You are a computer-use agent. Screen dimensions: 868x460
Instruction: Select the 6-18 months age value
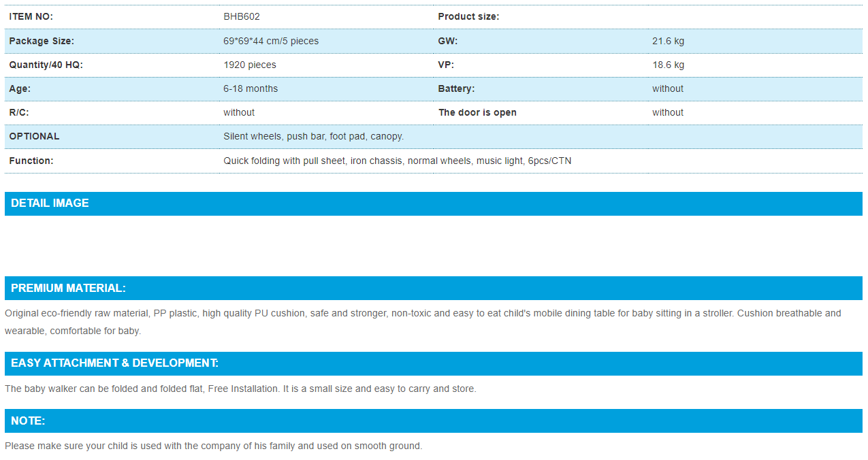[x=250, y=88]
